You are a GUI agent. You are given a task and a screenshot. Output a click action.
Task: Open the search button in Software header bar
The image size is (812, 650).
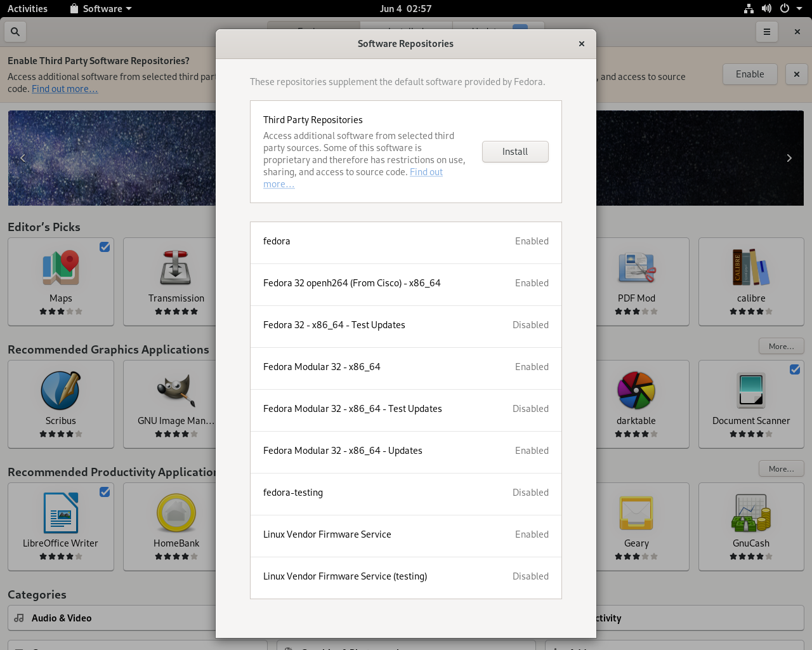[x=15, y=31]
